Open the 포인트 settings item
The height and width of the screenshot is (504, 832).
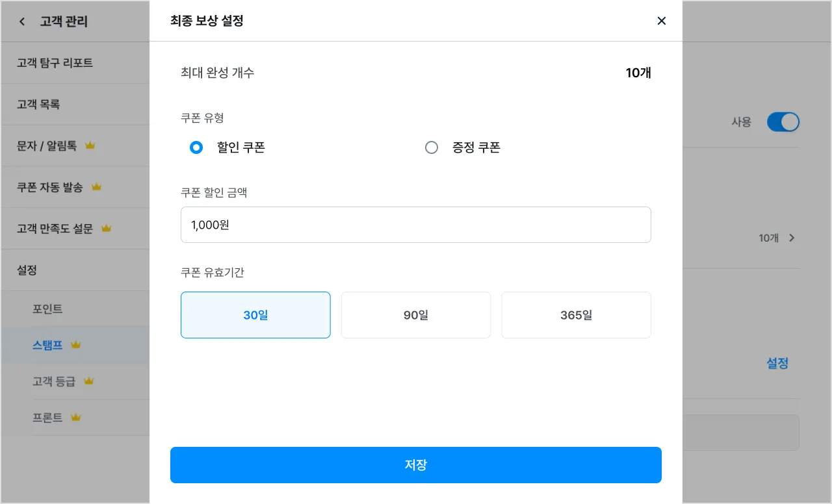pyautogui.click(x=47, y=309)
